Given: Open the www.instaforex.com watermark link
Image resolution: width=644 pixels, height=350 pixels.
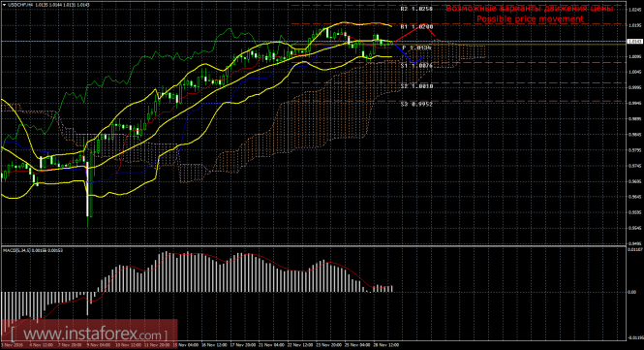Looking at the screenshot, I should coord(89,334).
